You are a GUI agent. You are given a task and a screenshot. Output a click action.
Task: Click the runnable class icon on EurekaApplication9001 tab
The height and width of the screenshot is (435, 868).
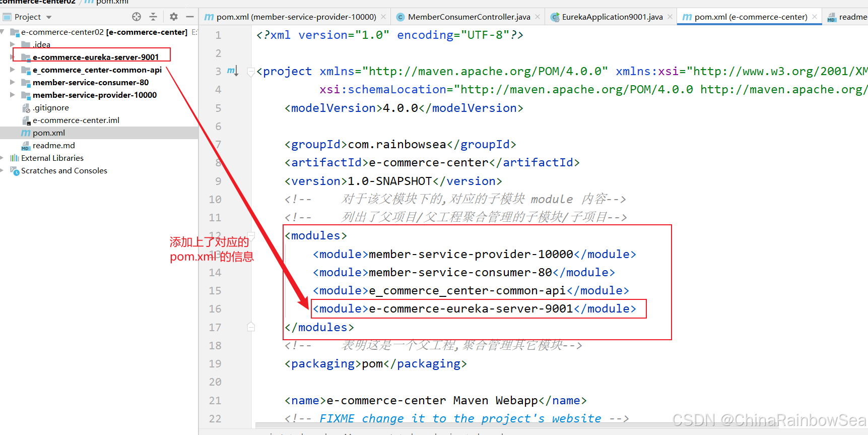555,17
